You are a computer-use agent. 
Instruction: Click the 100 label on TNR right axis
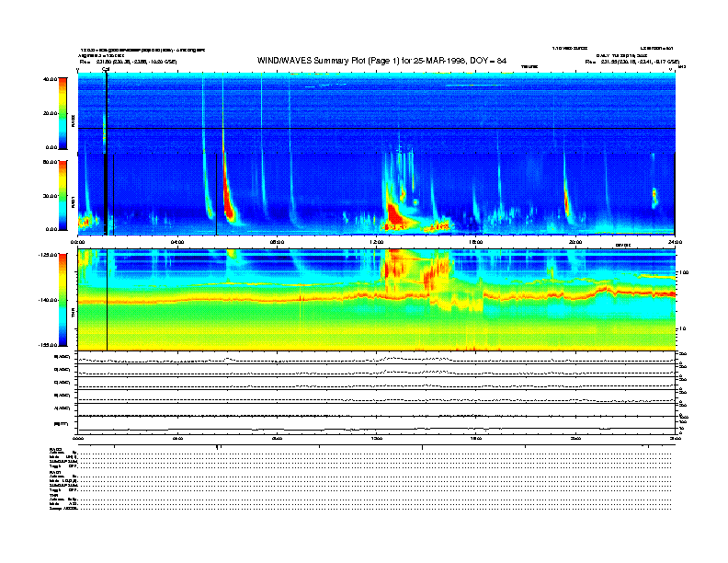[x=684, y=272]
